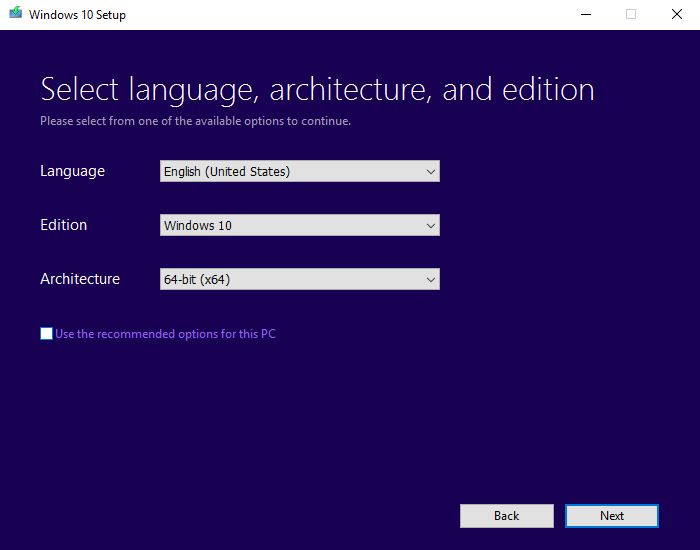This screenshot has width=700, height=550.
Task: Click the 'Use the recommended options for this PC' text
Action: [x=165, y=334]
